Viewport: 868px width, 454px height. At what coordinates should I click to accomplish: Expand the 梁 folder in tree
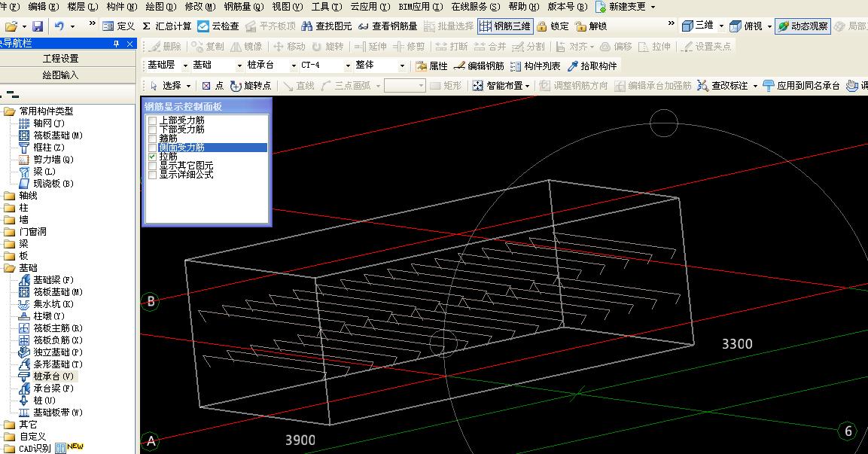(x=10, y=244)
